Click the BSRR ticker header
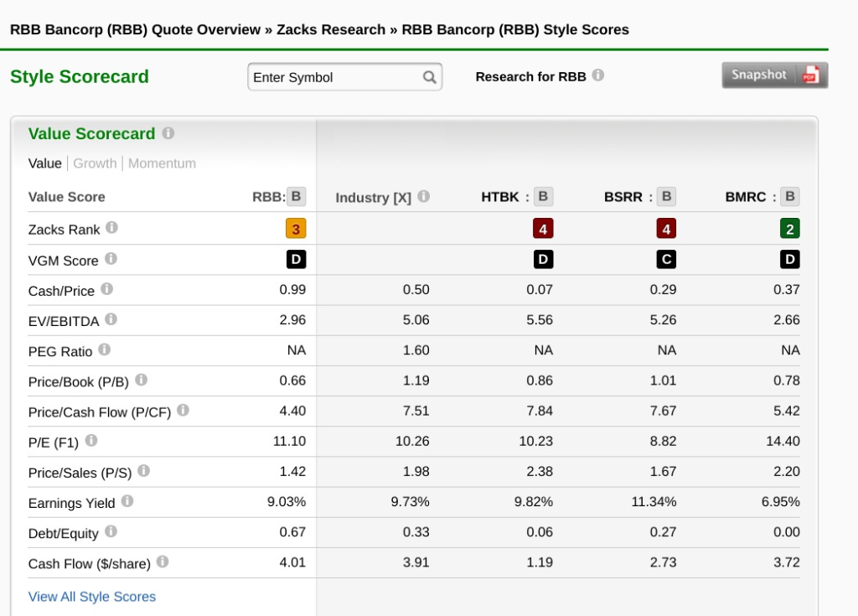 tap(623, 197)
